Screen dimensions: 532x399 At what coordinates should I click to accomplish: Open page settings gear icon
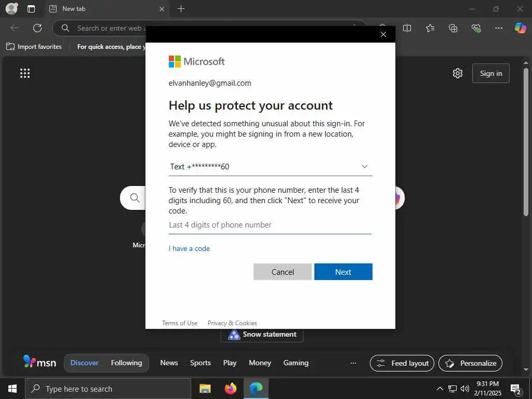click(458, 73)
